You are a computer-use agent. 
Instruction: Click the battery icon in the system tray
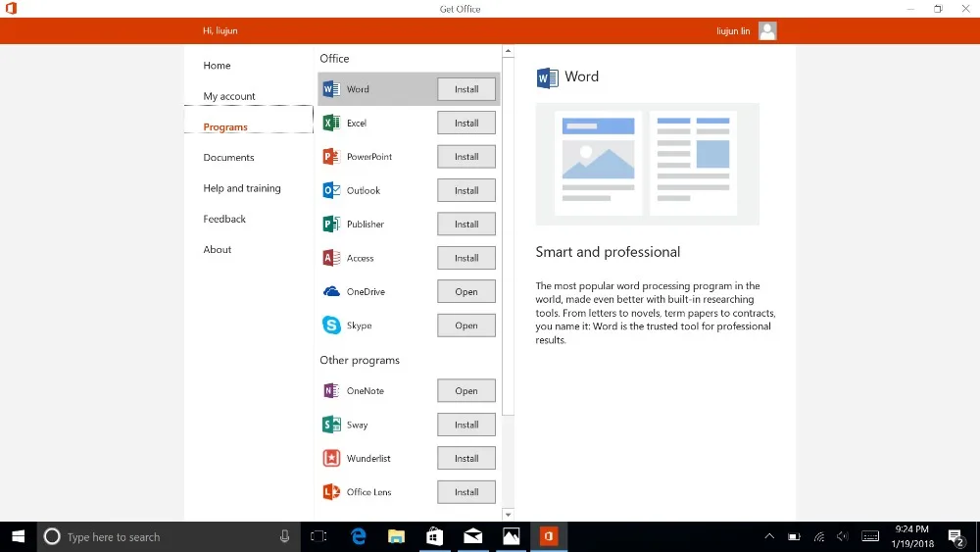click(794, 536)
